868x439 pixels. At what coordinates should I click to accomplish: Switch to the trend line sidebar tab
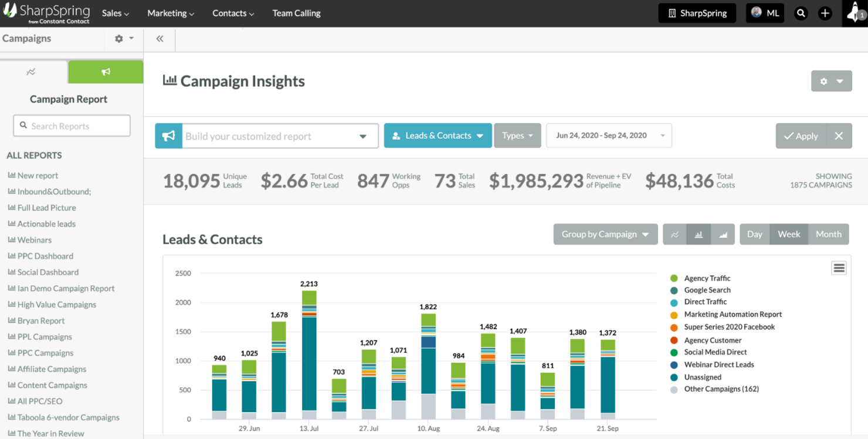coord(31,72)
